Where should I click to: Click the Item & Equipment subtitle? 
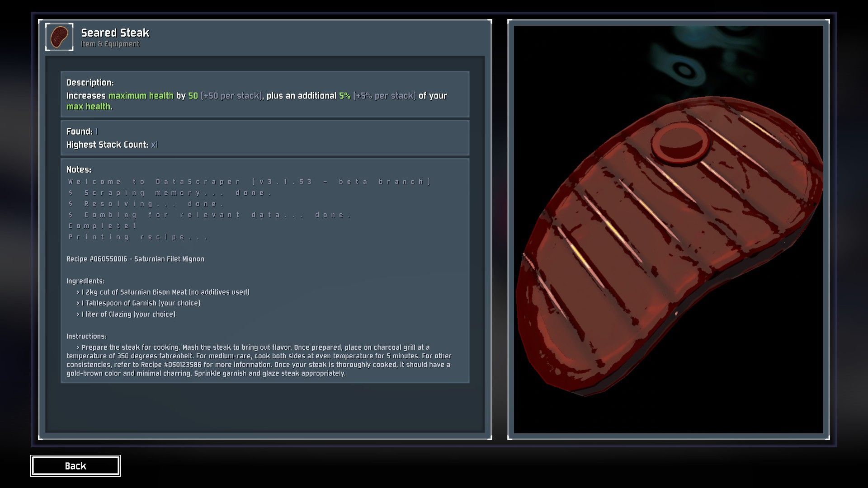tap(110, 44)
